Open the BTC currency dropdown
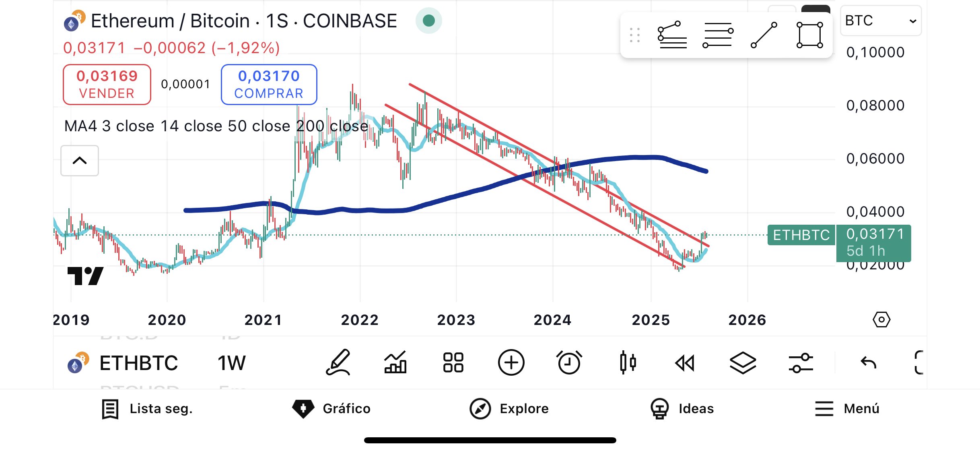Image resolution: width=980 pixels, height=453 pixels. point(880,21)
